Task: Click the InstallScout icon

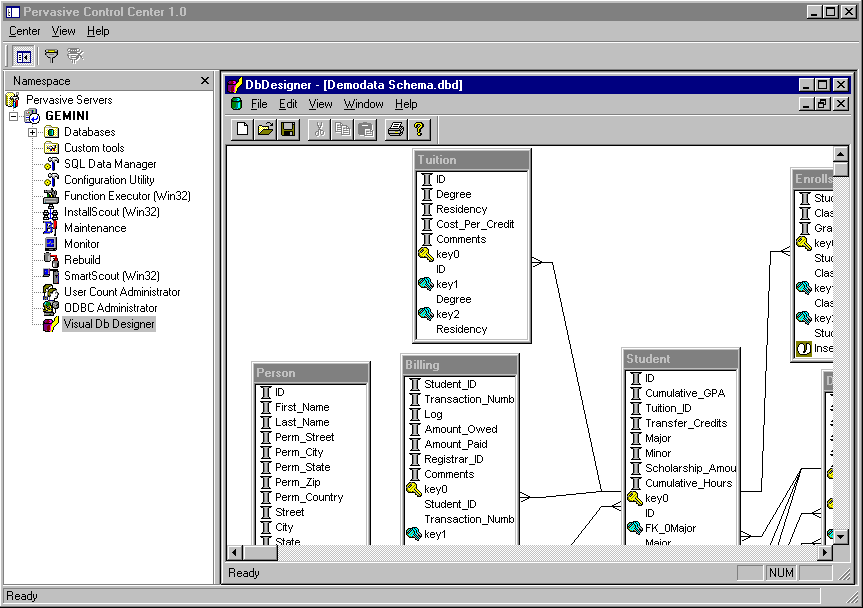Action: click(51, 212)
